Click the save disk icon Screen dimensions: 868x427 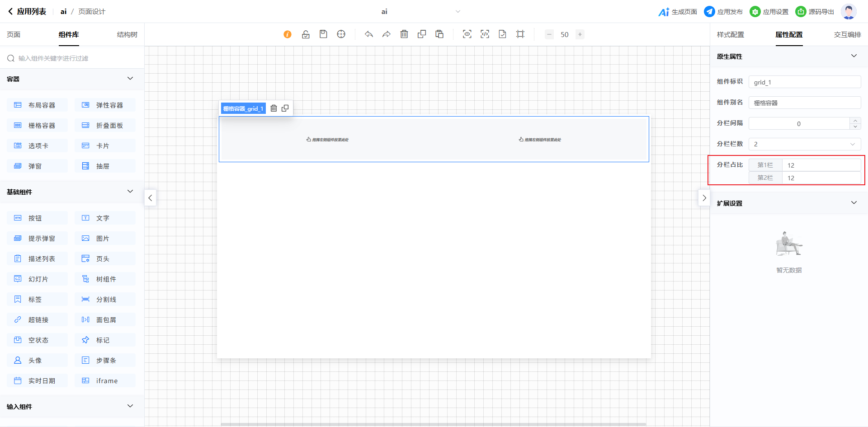click(x=323, y=34)
